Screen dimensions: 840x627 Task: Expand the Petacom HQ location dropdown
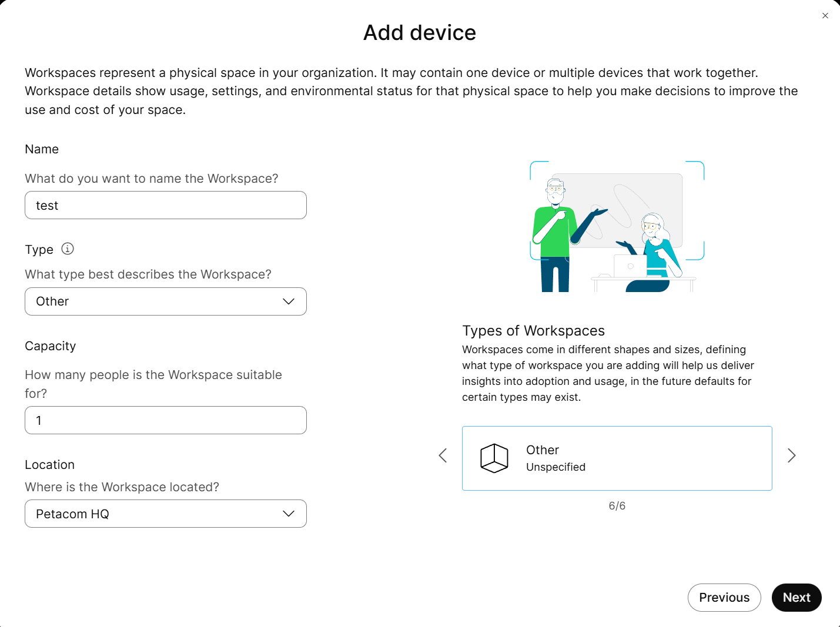(x=166, y=514)
